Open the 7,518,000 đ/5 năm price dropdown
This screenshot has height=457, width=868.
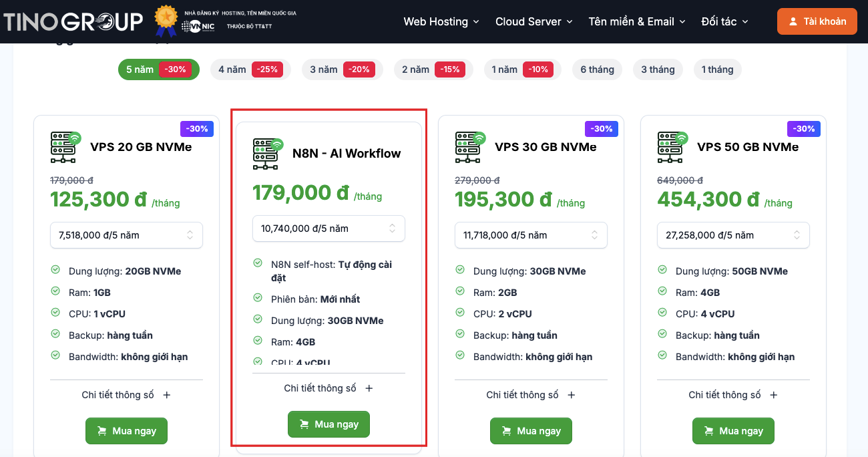pos(126,235)
